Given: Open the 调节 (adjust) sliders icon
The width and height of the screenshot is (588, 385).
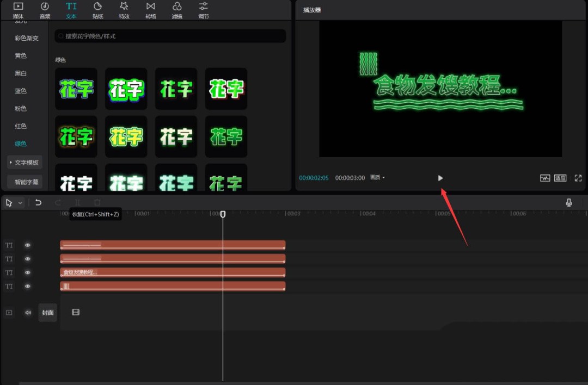Looking at the screenshot, I should 203,7.
